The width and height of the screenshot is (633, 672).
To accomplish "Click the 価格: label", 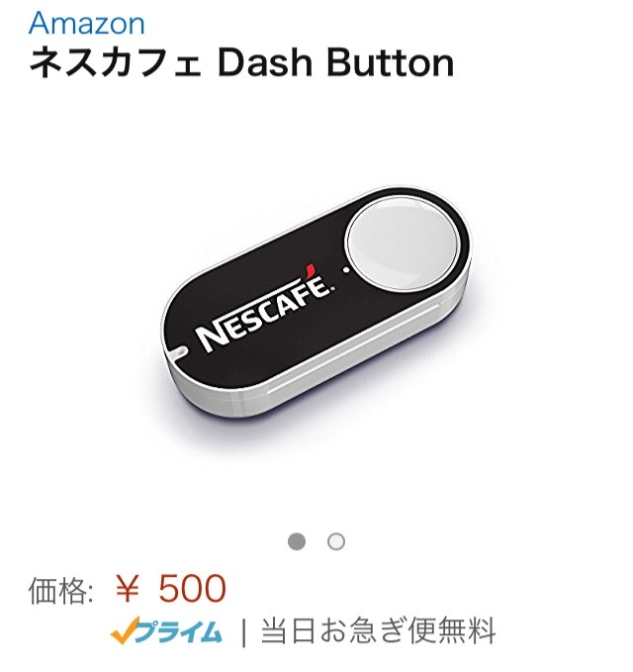I will click(60, 590).
